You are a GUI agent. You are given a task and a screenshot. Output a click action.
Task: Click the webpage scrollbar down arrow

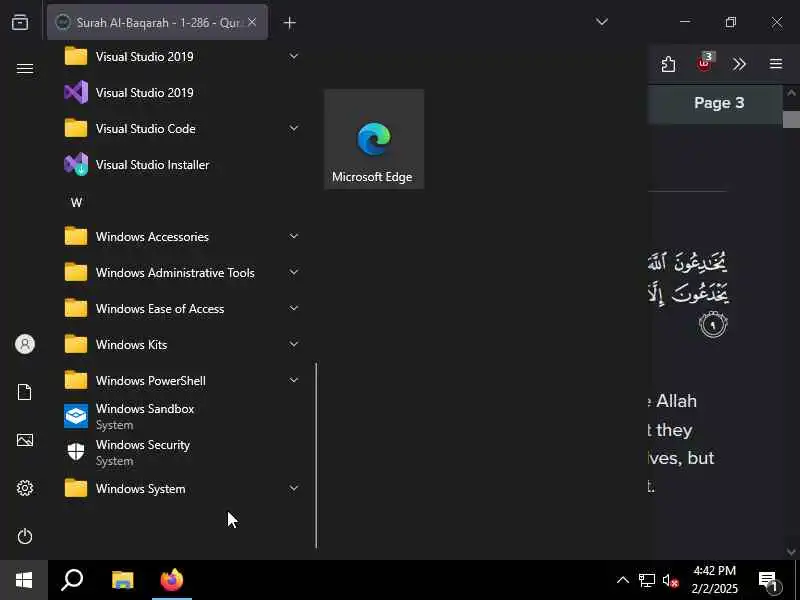point(791,552)
